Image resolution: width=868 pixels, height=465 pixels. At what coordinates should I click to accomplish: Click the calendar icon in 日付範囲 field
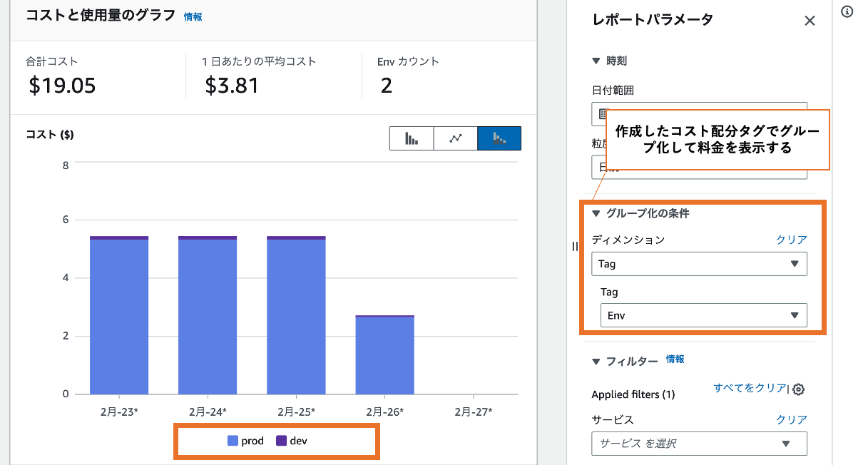[x=603, y=113]
